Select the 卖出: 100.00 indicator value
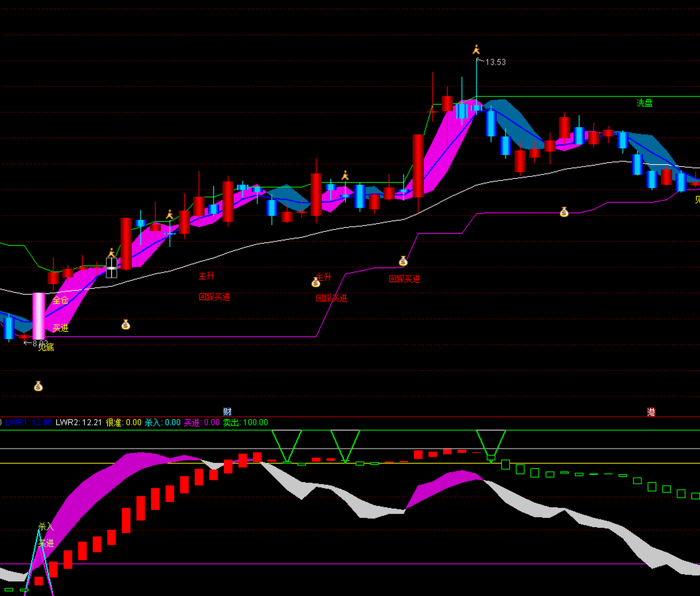 (245, 422)
